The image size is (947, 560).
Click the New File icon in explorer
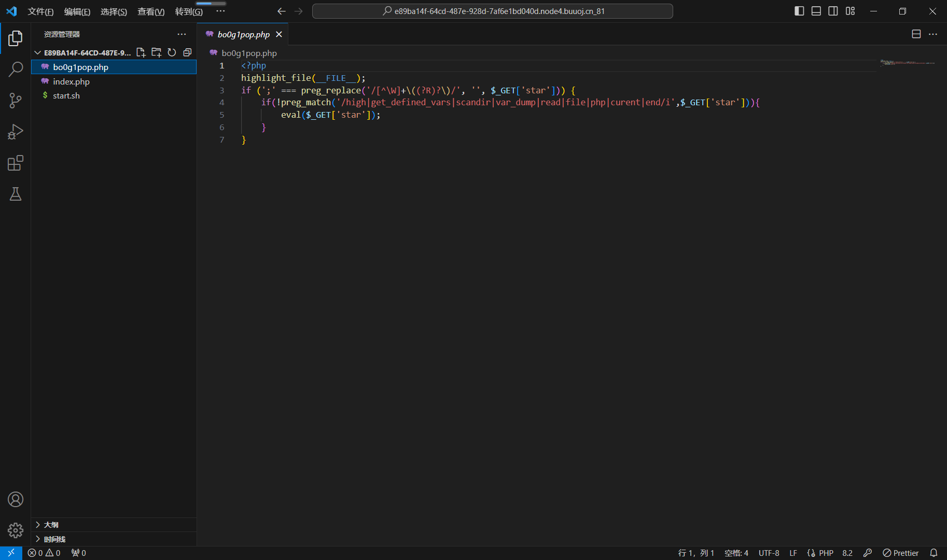click(141, 52)
